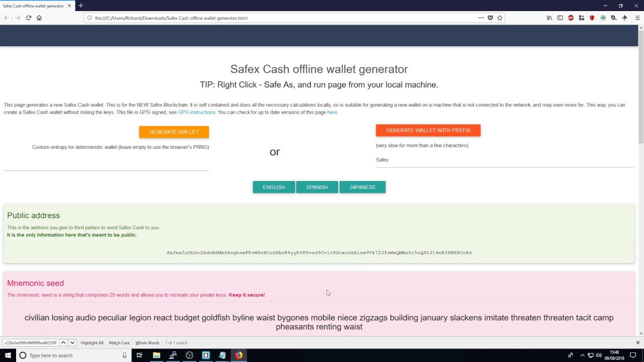Image resolution: width=644 pixels, height=362 pixels.
Task: Click the Windows taskbar search box
Action: tap(73, 355)
